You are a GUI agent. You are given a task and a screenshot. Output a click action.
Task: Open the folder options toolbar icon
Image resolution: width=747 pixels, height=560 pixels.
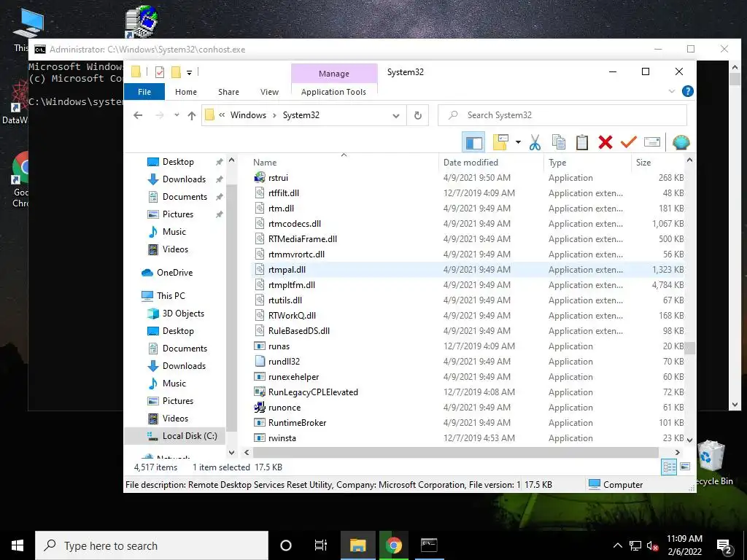pyautogui.click(x=500, y=142)
